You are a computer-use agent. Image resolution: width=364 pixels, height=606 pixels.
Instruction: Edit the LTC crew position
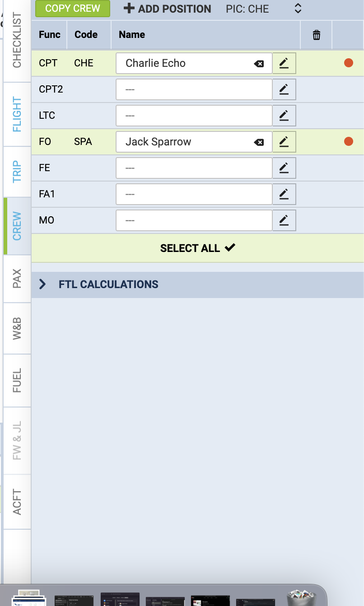tap(284, 116)
